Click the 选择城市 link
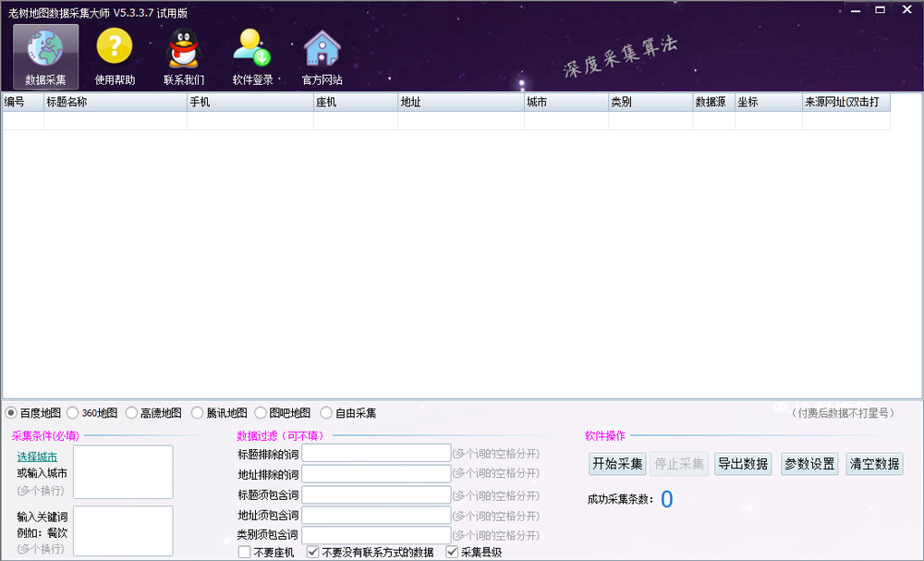This screenshot has height=561, width=924. point(37,457)
